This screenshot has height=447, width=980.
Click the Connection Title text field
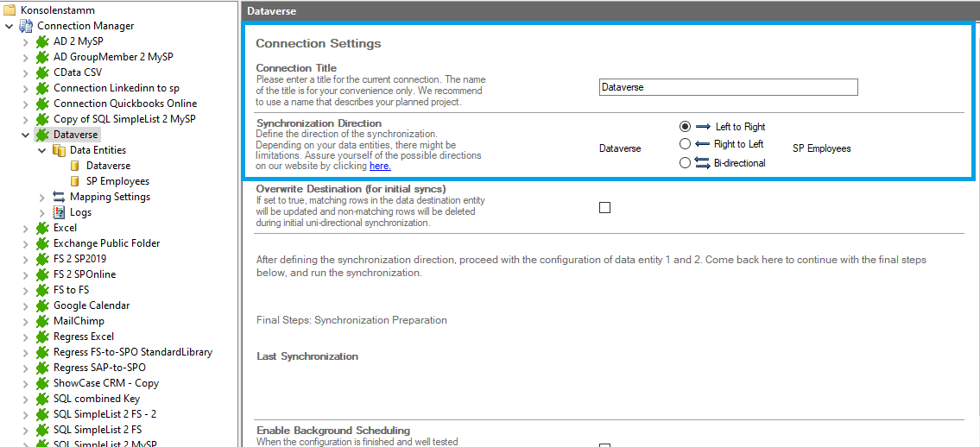[x=728, y=87]
